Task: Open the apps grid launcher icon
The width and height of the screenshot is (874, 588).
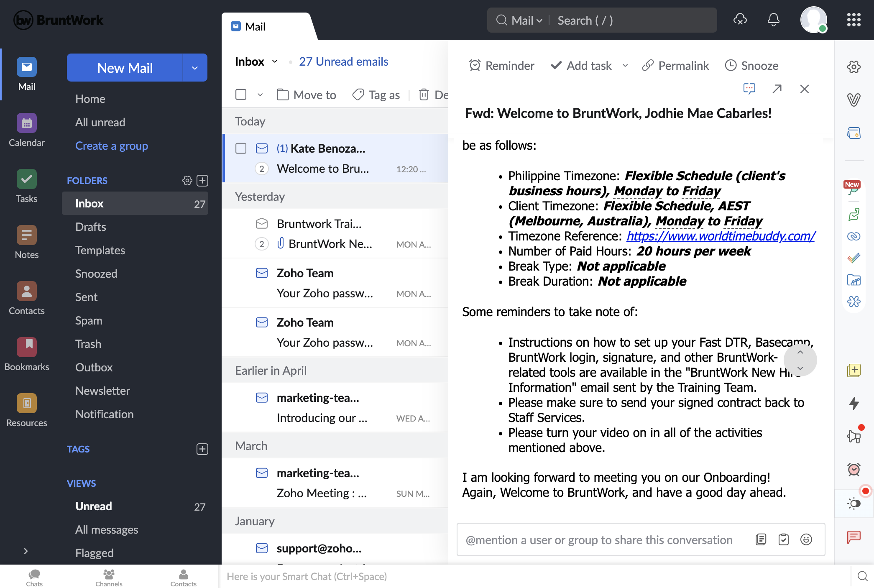Action: [x=854, y=20]
